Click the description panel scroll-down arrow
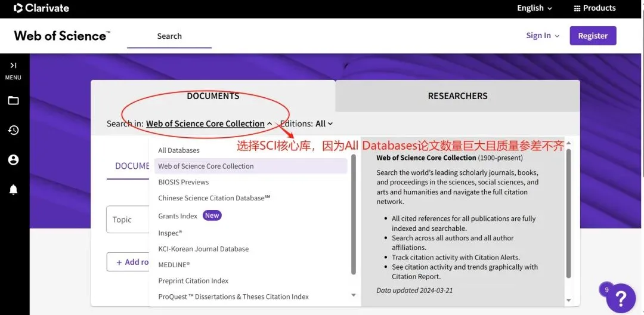The image size is (644, 315). pos(568,301)
